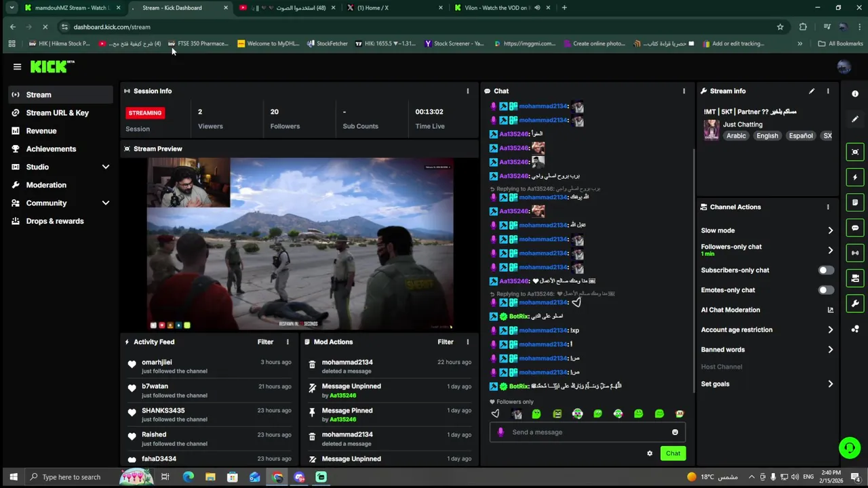The height and width of the screenshot is (488, 868).
Task: Open Activity Feed Filter dropdown
Action: pyautogui.click(x=265, y=342)
